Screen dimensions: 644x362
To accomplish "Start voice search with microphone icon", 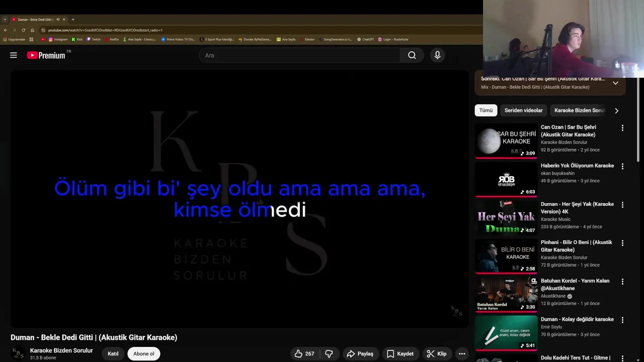I will pyautogui.click(x=437, y=55).
